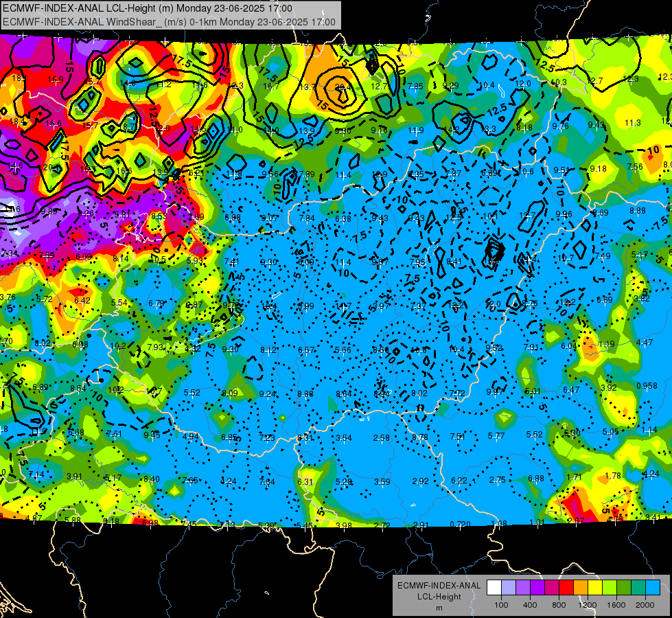672x618 pixels.
Task: Click the grid value 6.47
Action: coord(571,389)
